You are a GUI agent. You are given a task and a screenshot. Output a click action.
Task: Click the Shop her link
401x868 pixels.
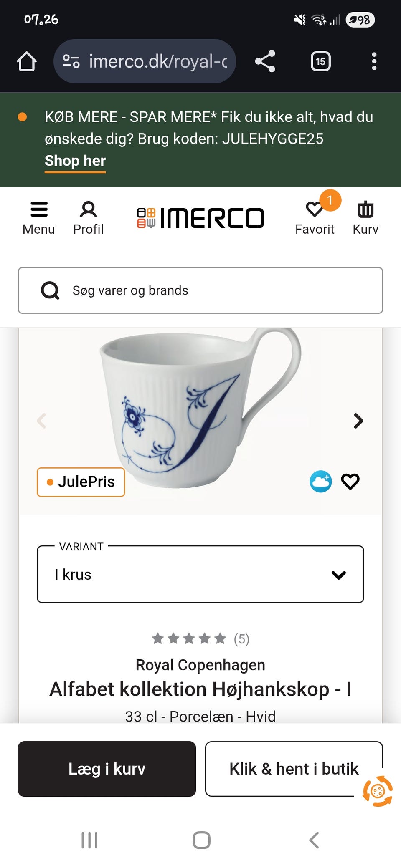75,161
